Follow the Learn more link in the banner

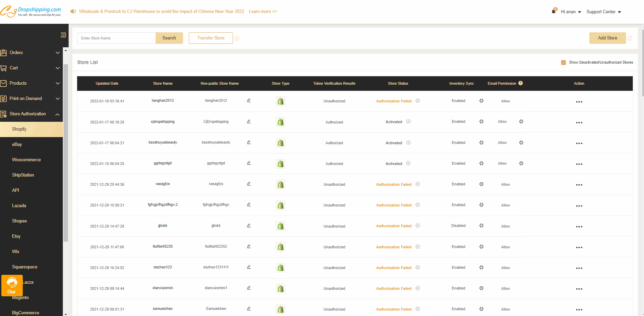[262, 11]
